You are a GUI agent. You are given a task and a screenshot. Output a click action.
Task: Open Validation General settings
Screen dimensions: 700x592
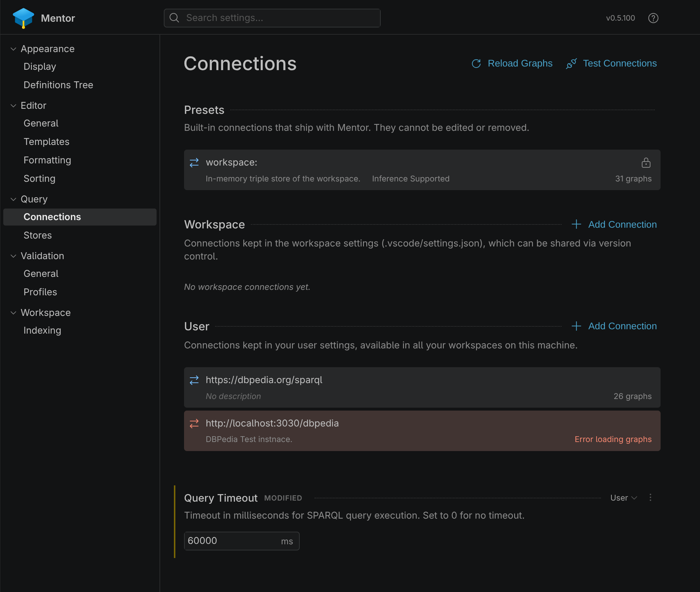[41, 274]
